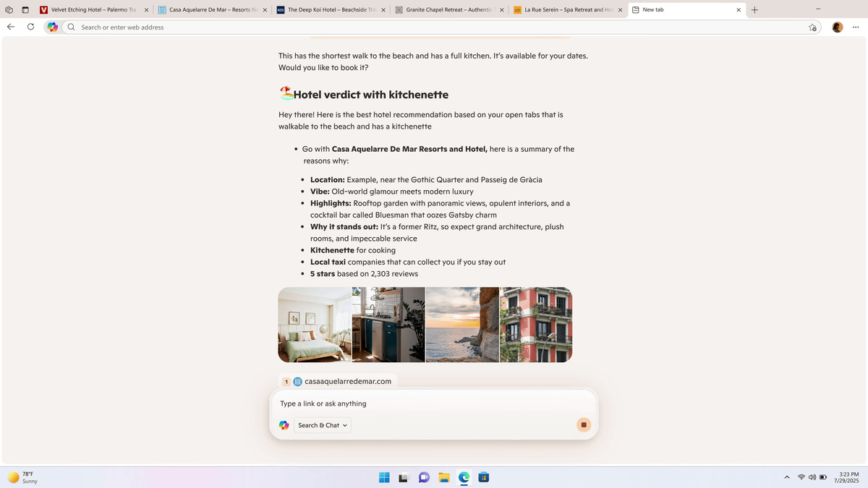Image resolution: width=868 pixels, height=488 pixels.
Task: Click the Hotel verdict with kitchenette heading
Action: coord(370,95)
